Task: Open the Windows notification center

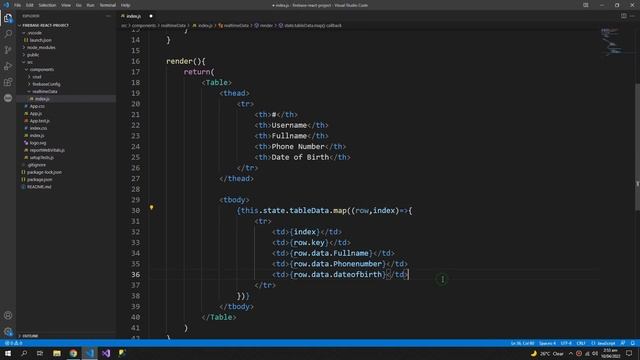Action: (x=629, y=353)
